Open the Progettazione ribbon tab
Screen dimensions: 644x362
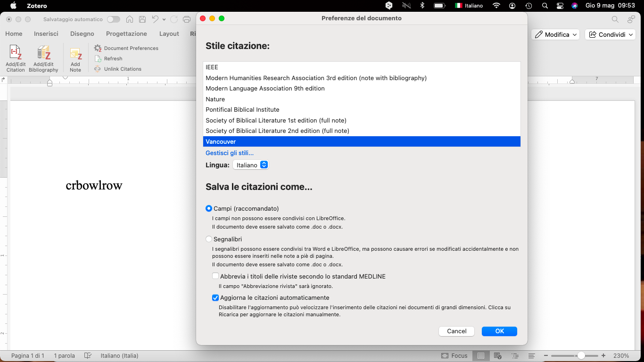[x=126, y=33]
